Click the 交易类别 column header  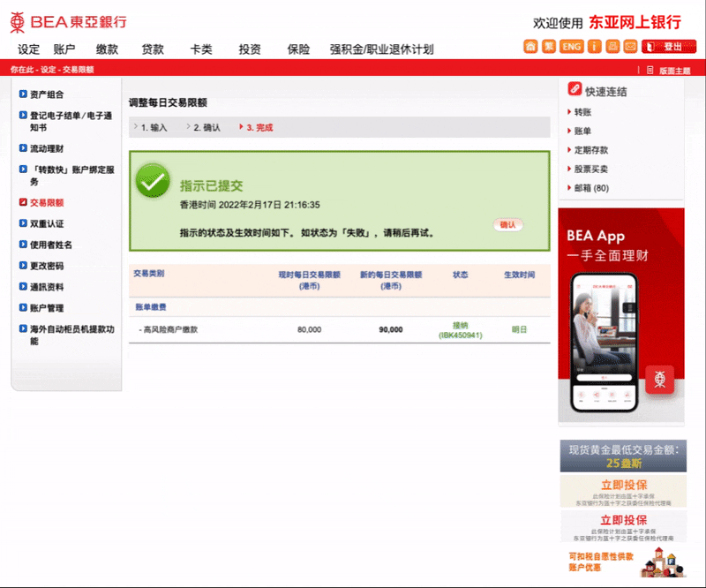click(149, 274)
